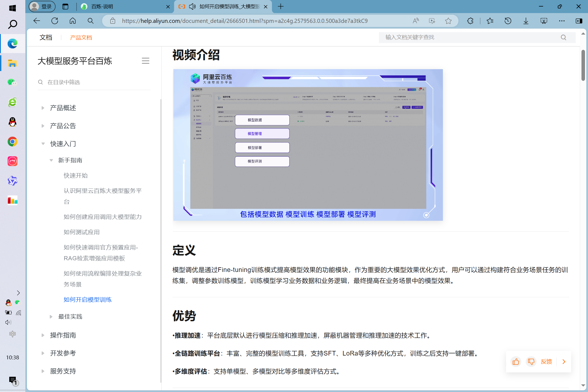This screenshot has width=588, height=392.
Task: Expand the feedback panel right chevron
Action: (x=564, y=362)
